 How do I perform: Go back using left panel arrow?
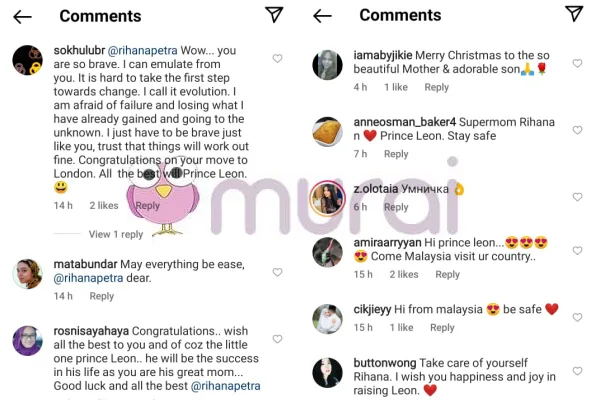23,16
